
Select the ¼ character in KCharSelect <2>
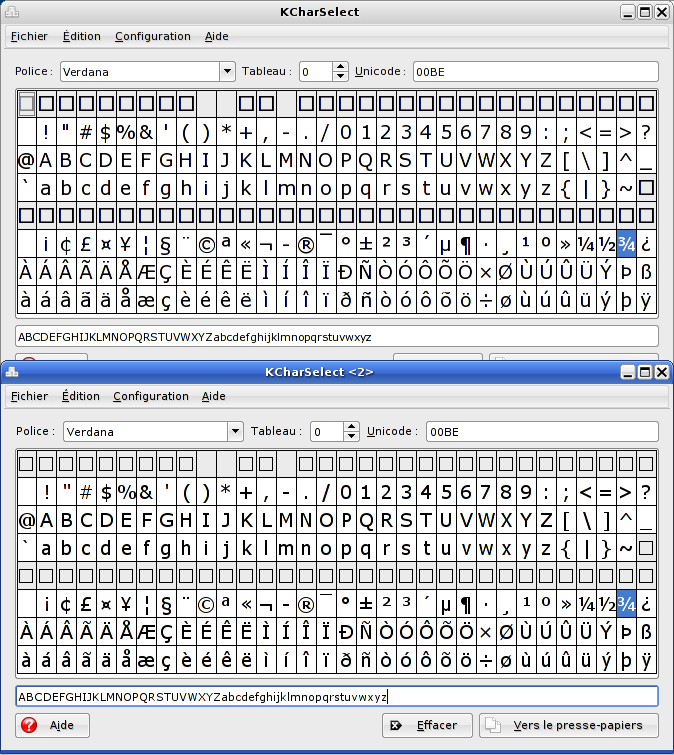tap(586, 604)
